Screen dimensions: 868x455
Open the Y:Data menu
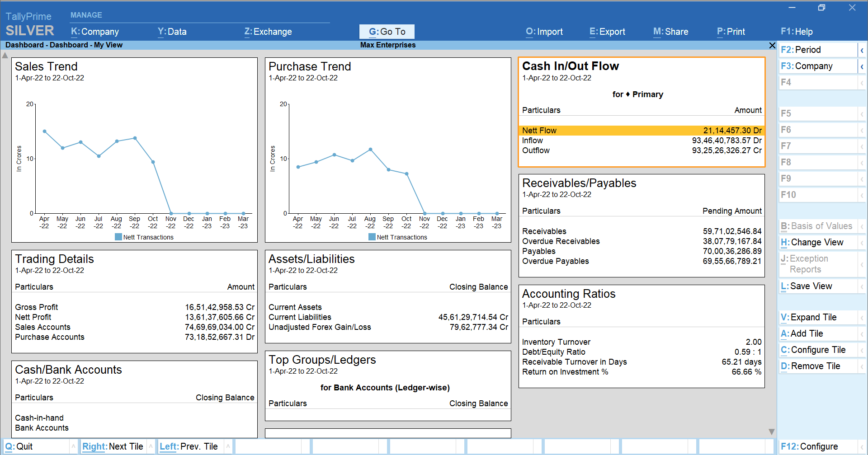tap(172, 32)
